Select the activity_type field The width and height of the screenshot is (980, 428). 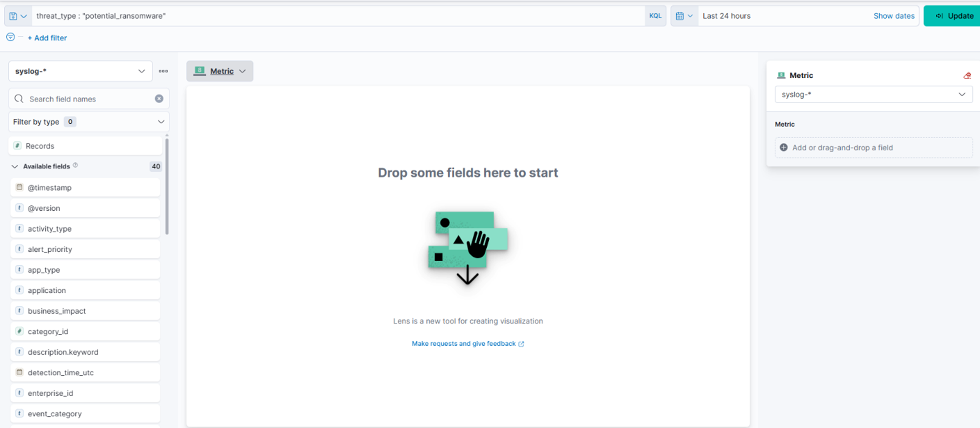pos(85,229)
